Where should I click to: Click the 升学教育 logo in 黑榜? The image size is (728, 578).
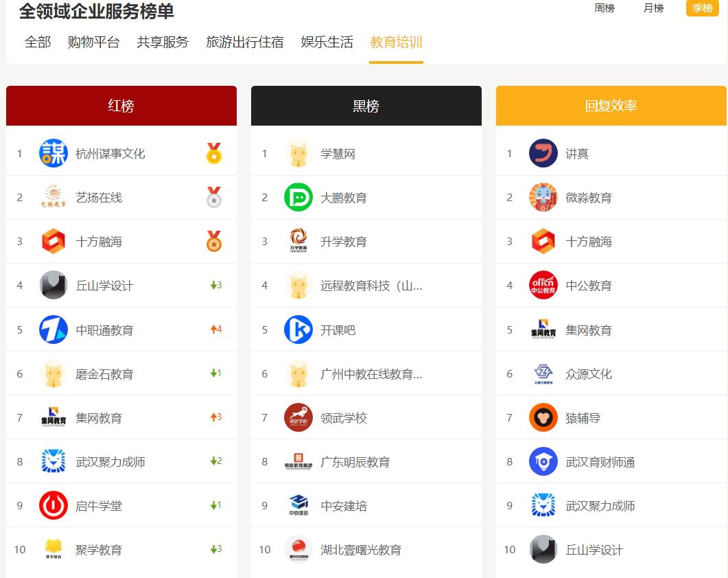[x=298, y=242]
